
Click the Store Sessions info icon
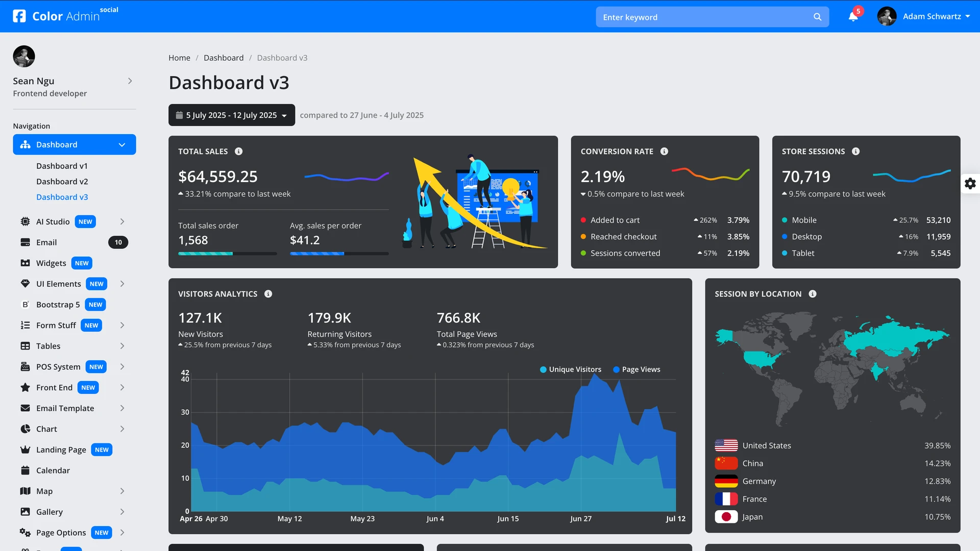click(856, 152)
